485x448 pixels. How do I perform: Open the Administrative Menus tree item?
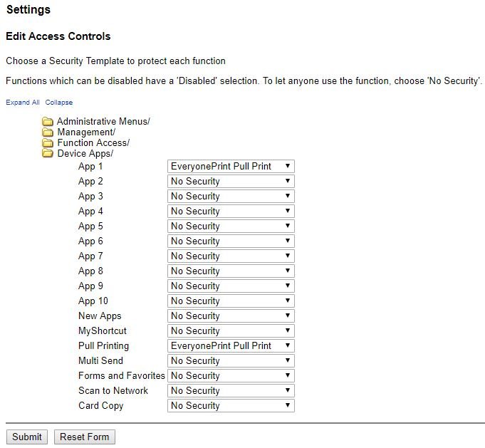tap(103, 122)
